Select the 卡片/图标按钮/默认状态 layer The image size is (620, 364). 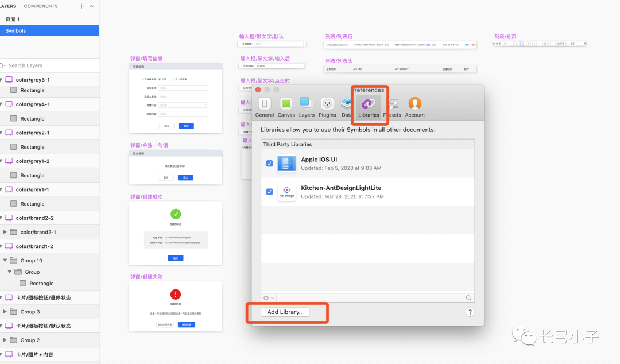(x=49, y=326)
